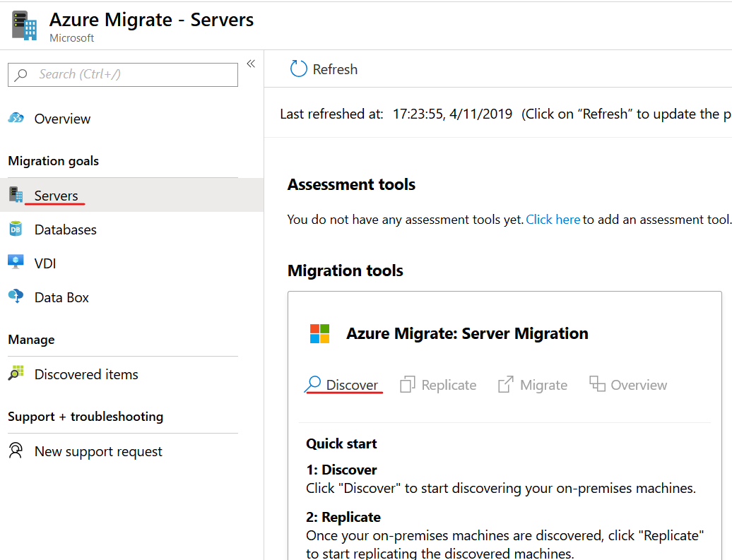The width and height of the screenshot is (732, 560).
Task: Click the 'Azure Migrate: Server Migration' title
Action: point(467,333)
